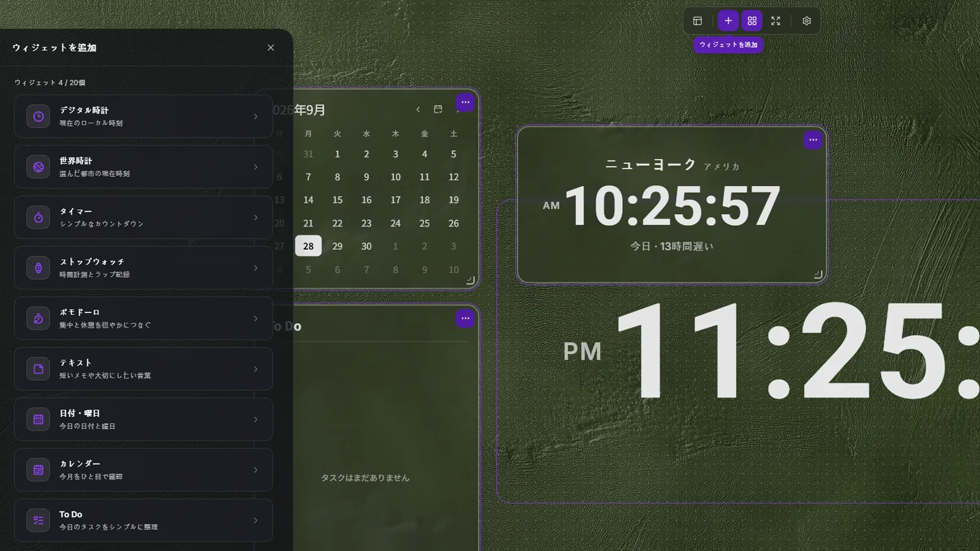
Task: Click the ストップウォッチ watch icon
Action: pyautogui.click(x=38, y=268)
